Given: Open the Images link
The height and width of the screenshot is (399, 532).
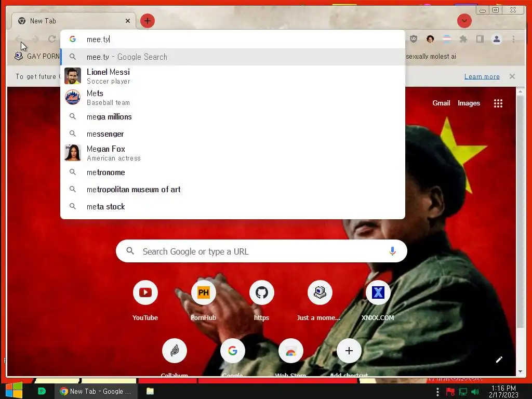Looking at the screenshot, I should pos(469,103).
